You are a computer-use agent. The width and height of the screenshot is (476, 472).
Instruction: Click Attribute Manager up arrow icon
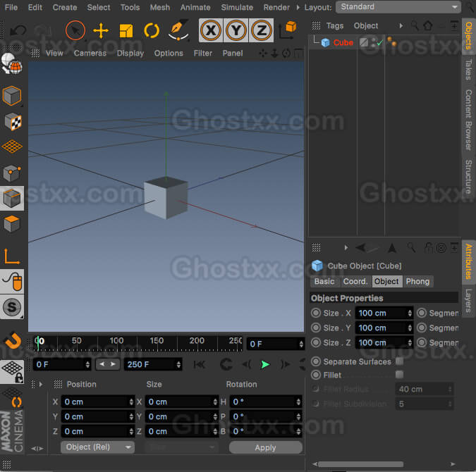click(x=392, y=248)
